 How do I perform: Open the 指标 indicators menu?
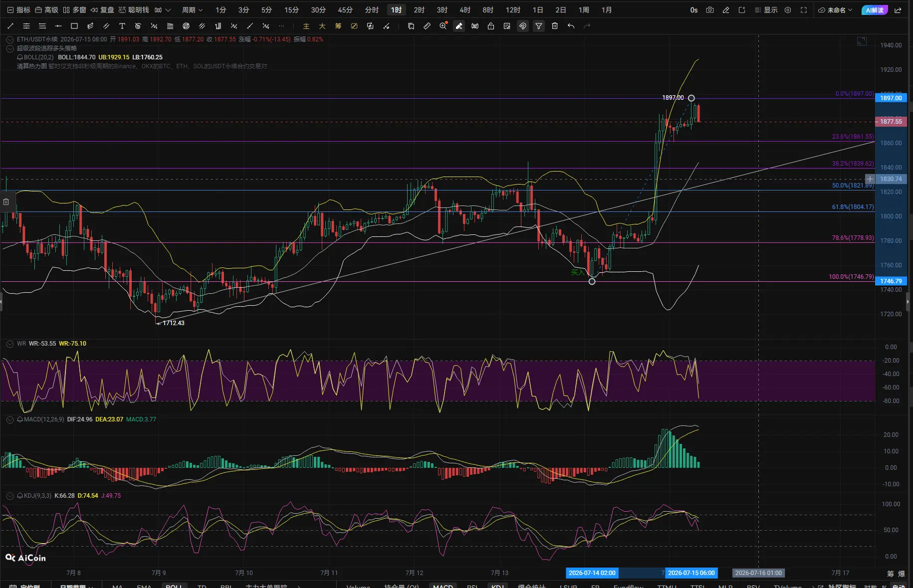[x=19, y=10]
